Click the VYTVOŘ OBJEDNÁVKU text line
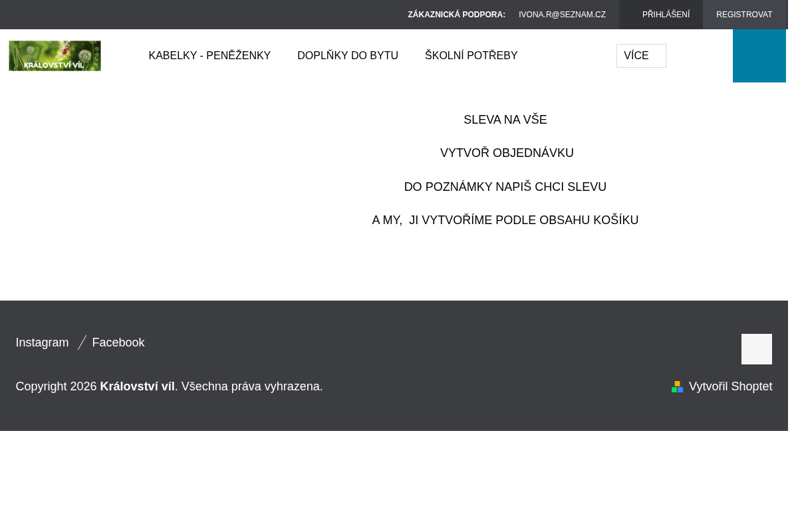Image resolution: width=798 pixels, height=532 pixels. (x=507, y=153)
